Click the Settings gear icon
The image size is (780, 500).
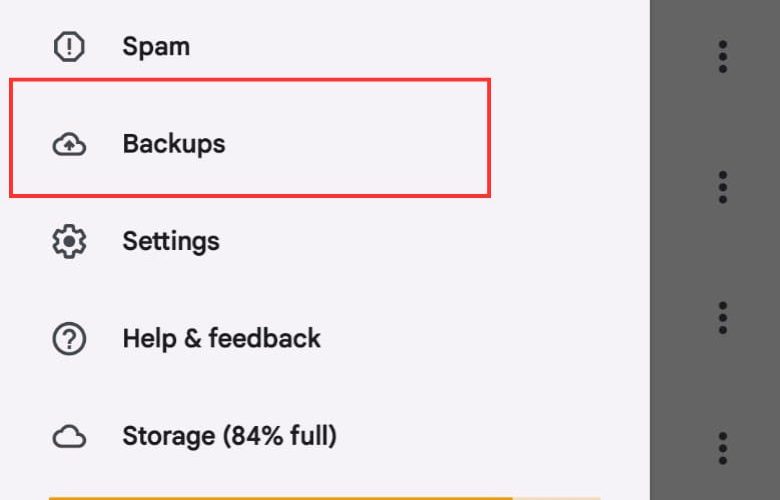click(69, 241)
